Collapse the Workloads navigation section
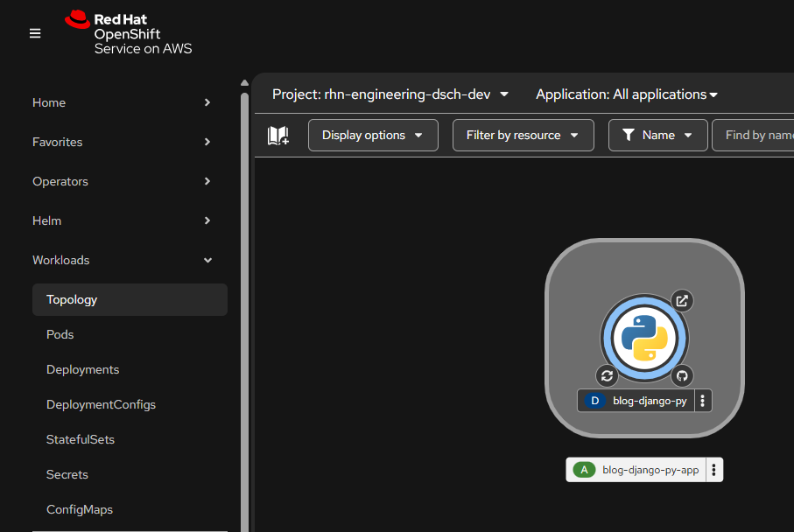This screenshot has width=794, height=532. click(122, 260)
